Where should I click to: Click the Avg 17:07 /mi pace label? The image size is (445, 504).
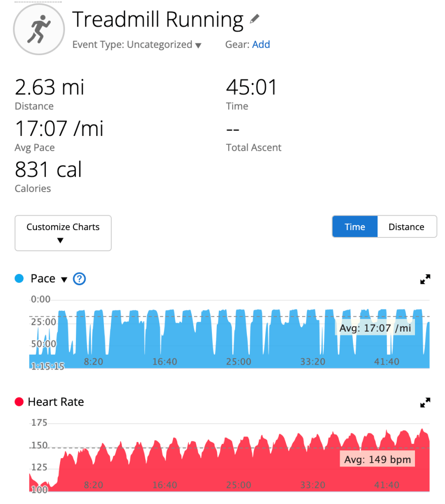(x=375, y=328)
